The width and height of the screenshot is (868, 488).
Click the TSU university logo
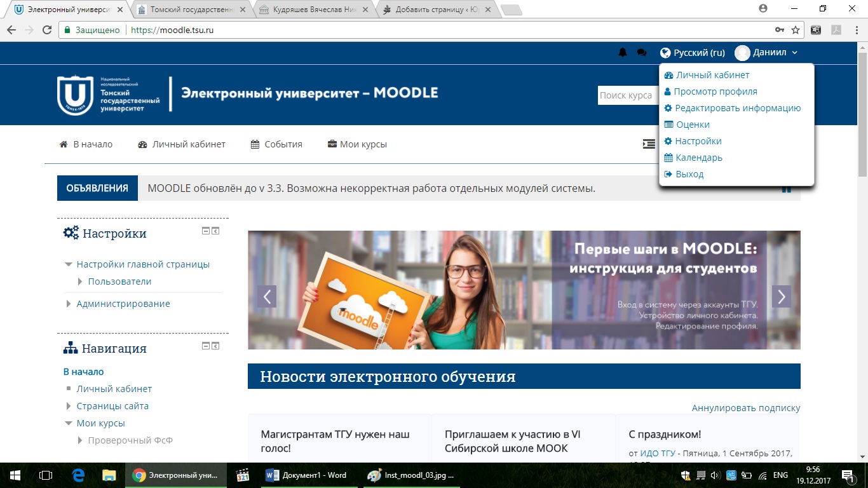(108, 95)
